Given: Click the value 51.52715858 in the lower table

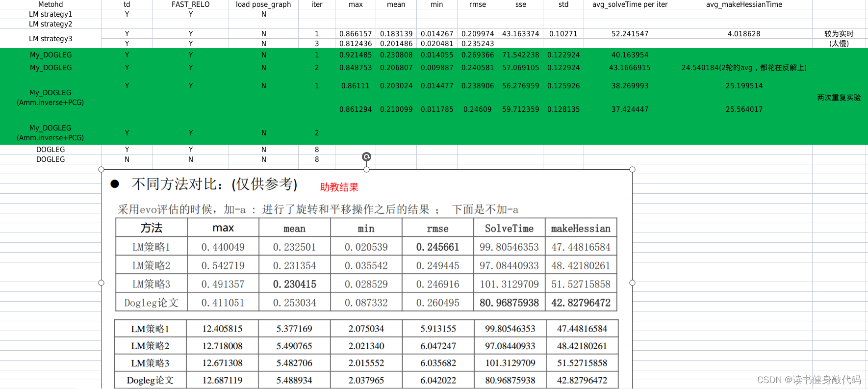Looking at the screenshot, I should point(582,363).
